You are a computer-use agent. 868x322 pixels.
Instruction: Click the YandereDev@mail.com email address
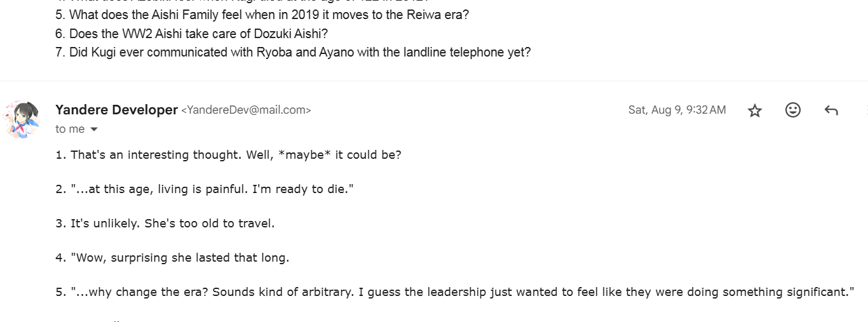tap(246, 111)
